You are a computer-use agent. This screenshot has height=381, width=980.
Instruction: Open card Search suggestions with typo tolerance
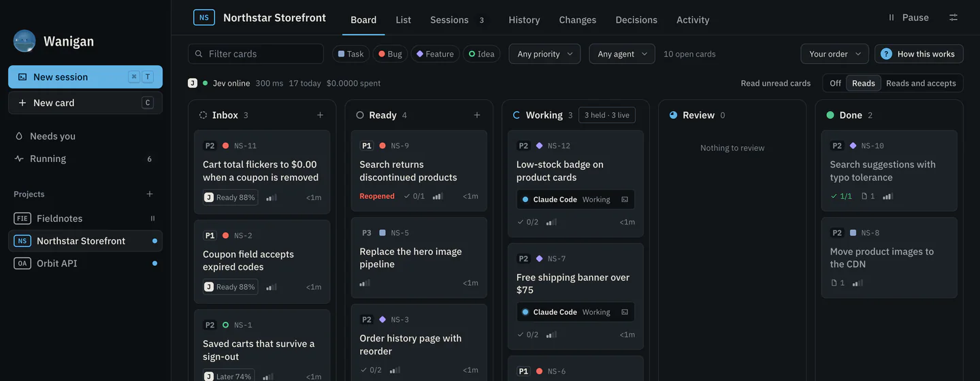click(x=889, y=171)
